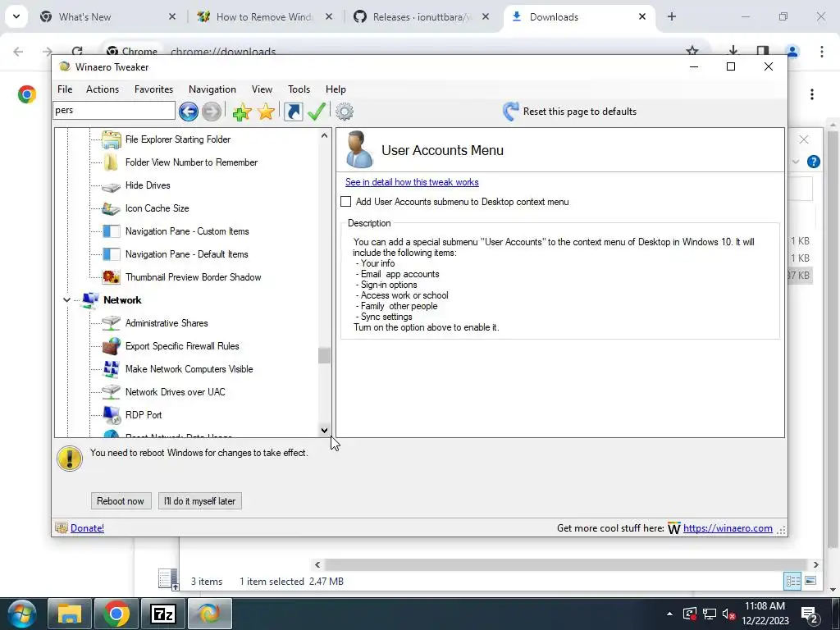840x630 pixels.
Task: Open the Navigation menu
Action: (212, 89)
